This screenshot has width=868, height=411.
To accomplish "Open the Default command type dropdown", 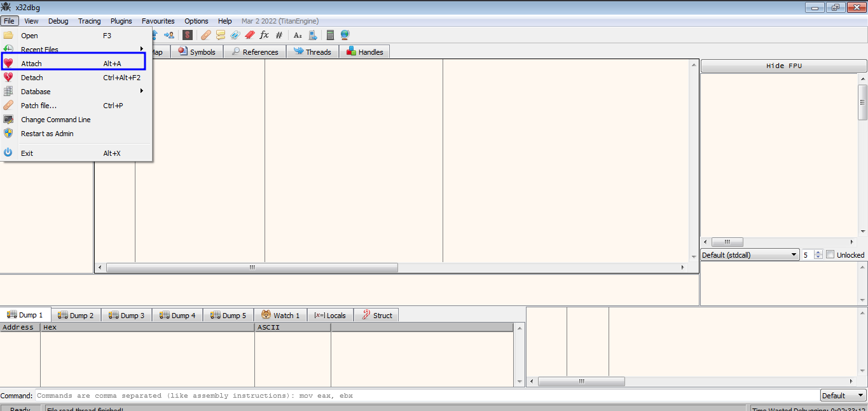I will (843, 396).
